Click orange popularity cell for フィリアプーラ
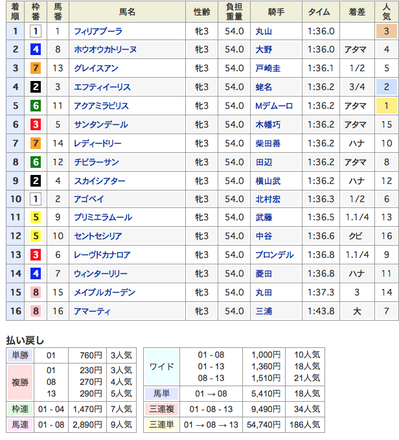The height and width of the screenshot is (440, 399). coord(386,31)
